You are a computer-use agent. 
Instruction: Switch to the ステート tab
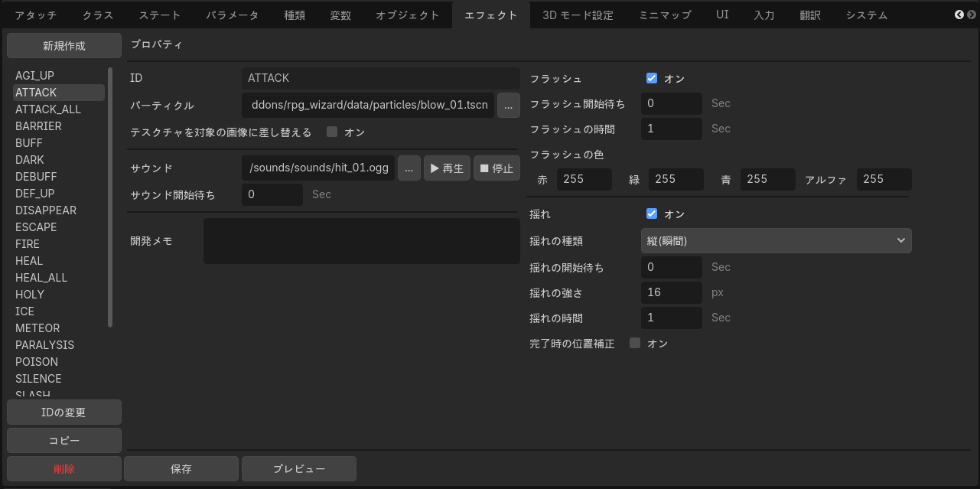[160, 15]
